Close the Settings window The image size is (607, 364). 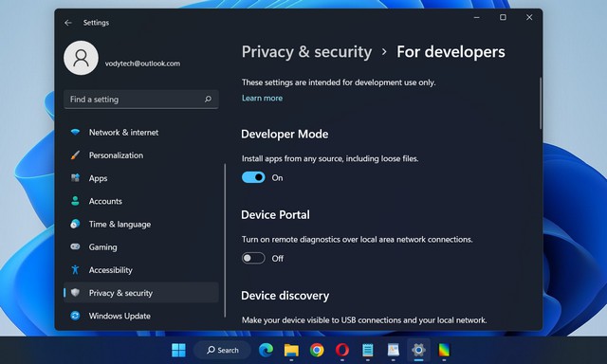coord(529,17)
